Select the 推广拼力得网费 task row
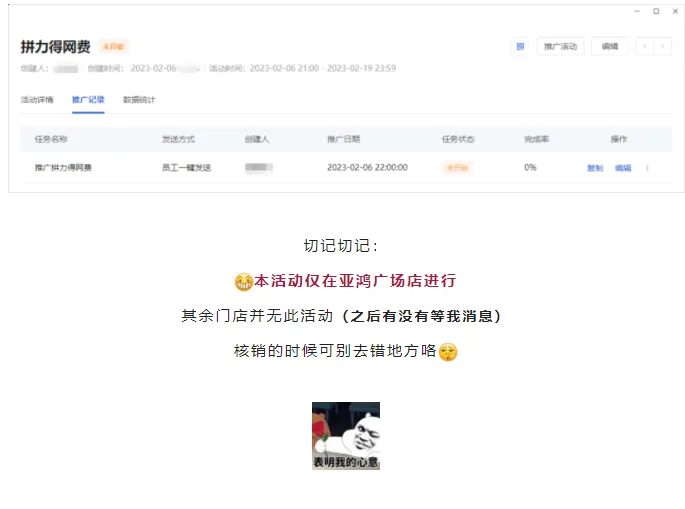The width and height of the screenshot is (685, 509). [x=346, y=167]
